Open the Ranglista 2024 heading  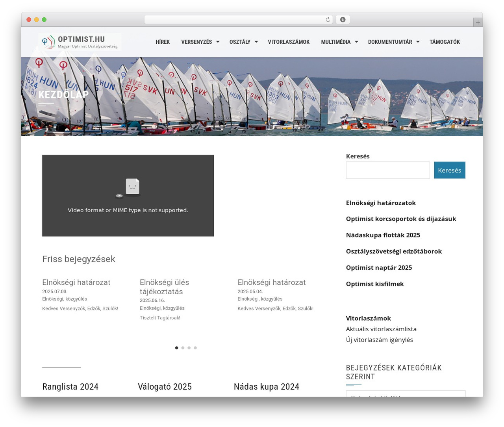click(70, 387)
